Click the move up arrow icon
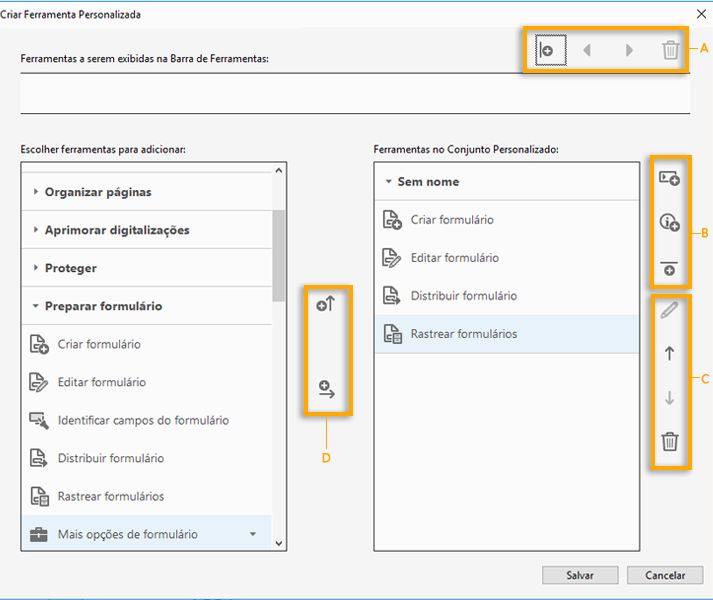The width and height of the screenshot is (713, 600). tap(669, 353)
